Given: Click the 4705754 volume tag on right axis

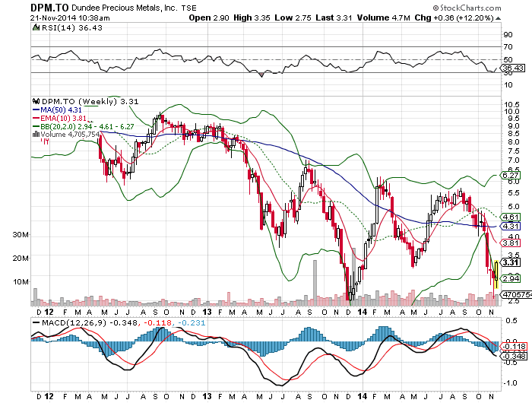Looking at the screenshot, I should click(x=517, y=294).
